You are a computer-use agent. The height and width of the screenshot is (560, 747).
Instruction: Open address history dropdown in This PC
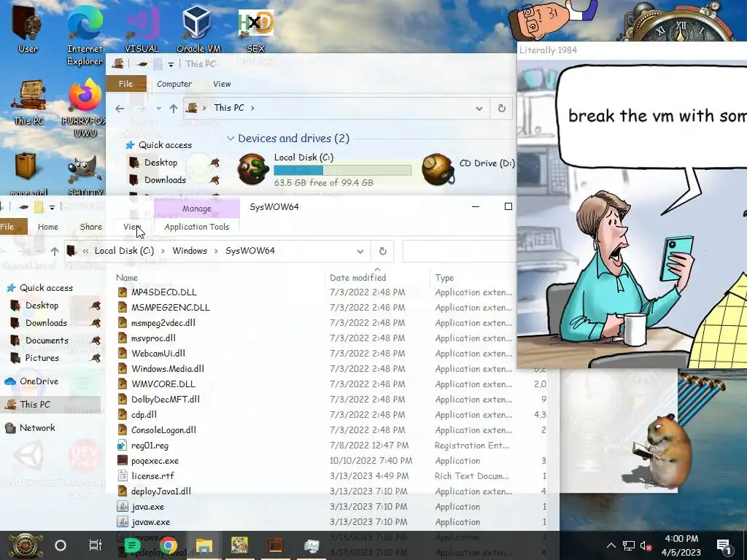pos(479,108)
